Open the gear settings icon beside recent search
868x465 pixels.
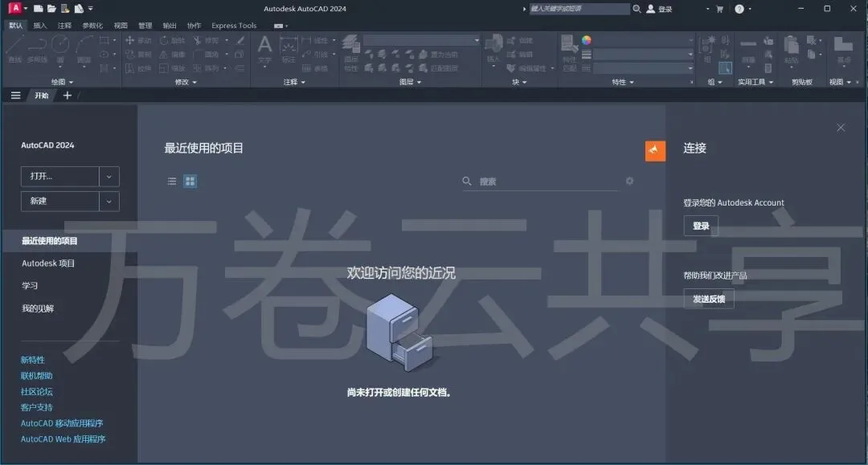(629, 181)
